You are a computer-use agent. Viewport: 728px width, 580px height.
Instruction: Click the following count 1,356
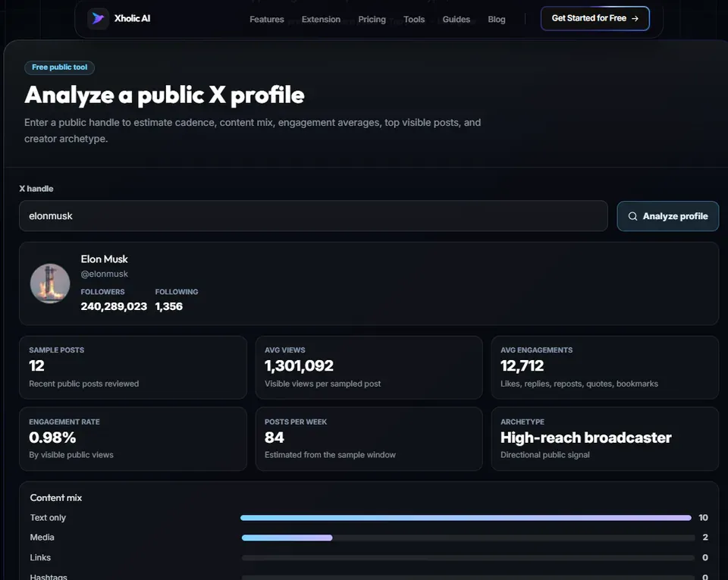tap(169, 306)
